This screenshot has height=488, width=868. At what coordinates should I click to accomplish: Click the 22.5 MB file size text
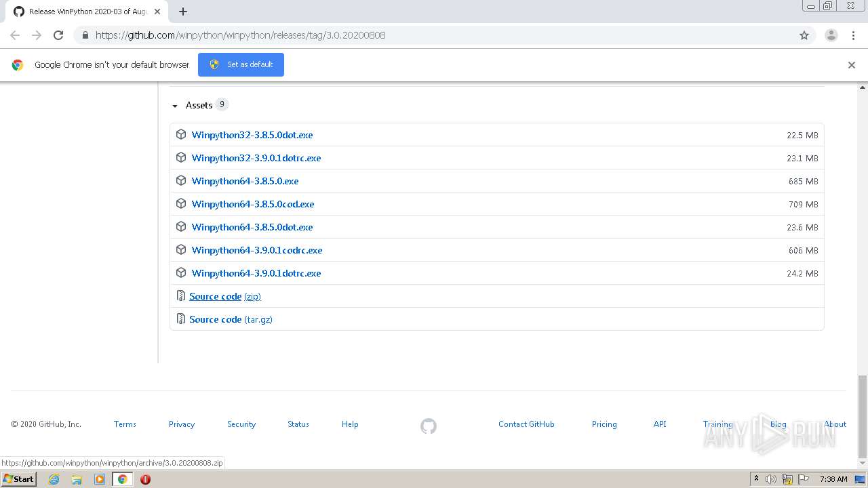point(802,135)
